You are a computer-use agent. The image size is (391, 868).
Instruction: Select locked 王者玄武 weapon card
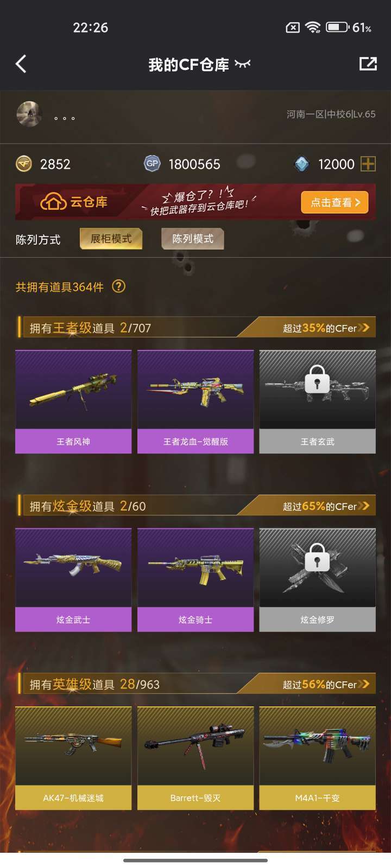(x=317, y=401)
